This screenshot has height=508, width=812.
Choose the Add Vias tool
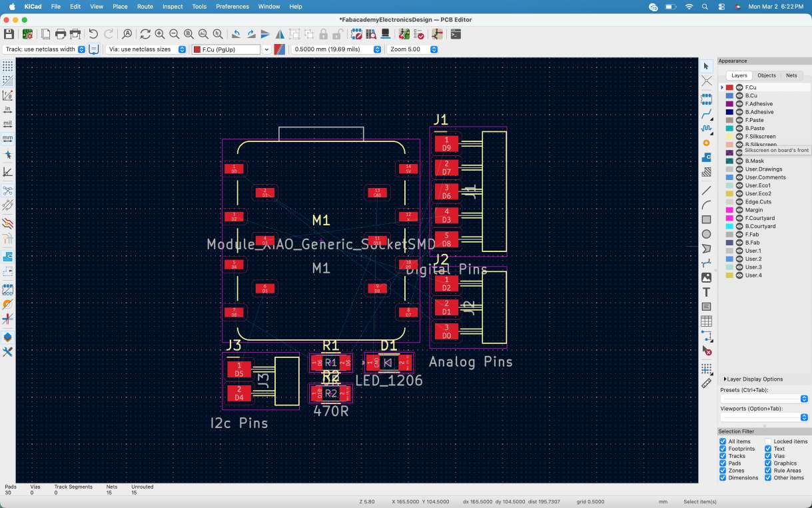(x=706, y=143)
